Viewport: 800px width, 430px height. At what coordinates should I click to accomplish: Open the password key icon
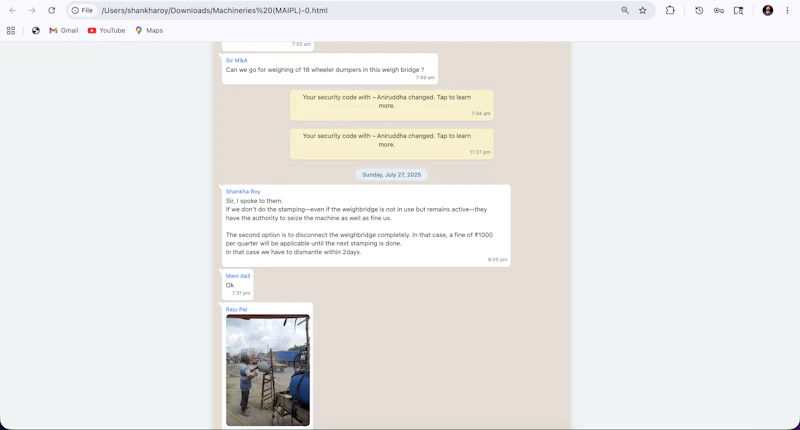[719, 10]
